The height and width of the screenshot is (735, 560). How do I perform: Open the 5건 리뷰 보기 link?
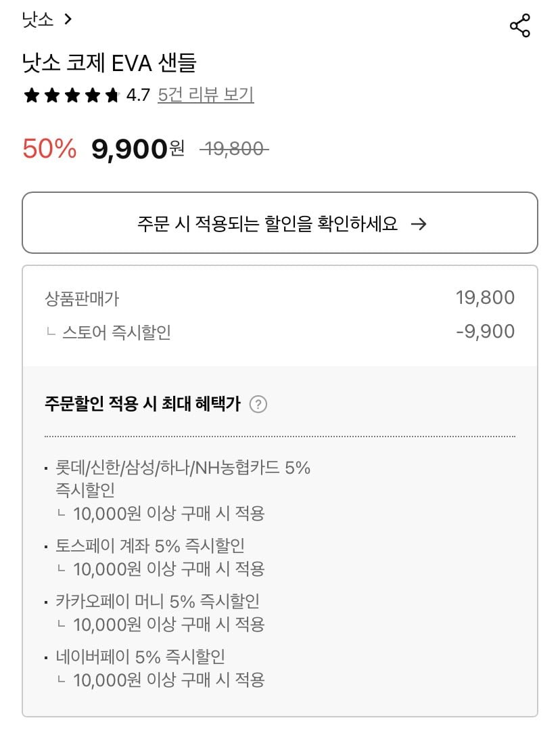(x=206, y=95)
